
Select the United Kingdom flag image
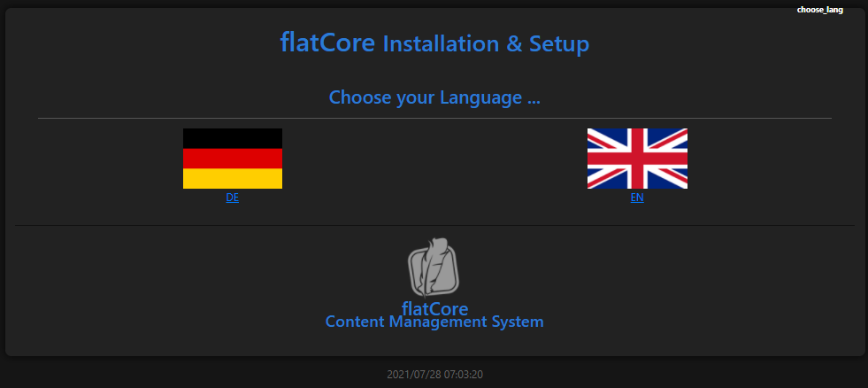tap(637, 159)
